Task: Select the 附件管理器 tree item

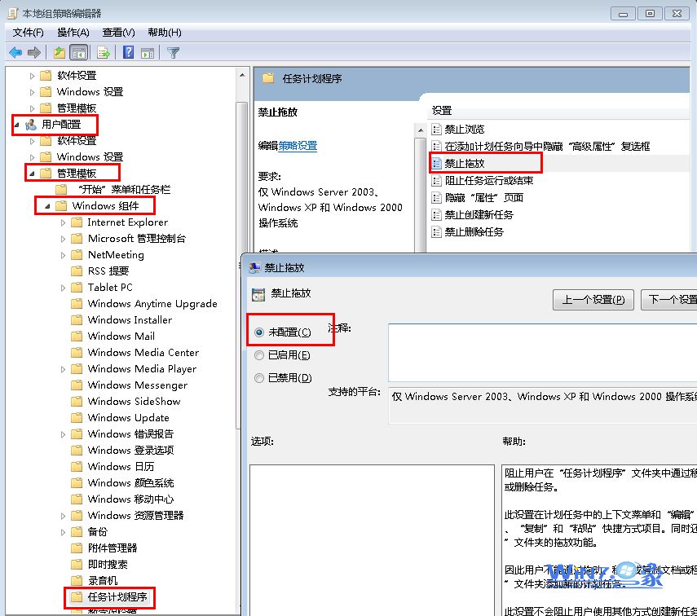Action: point(112,548)
